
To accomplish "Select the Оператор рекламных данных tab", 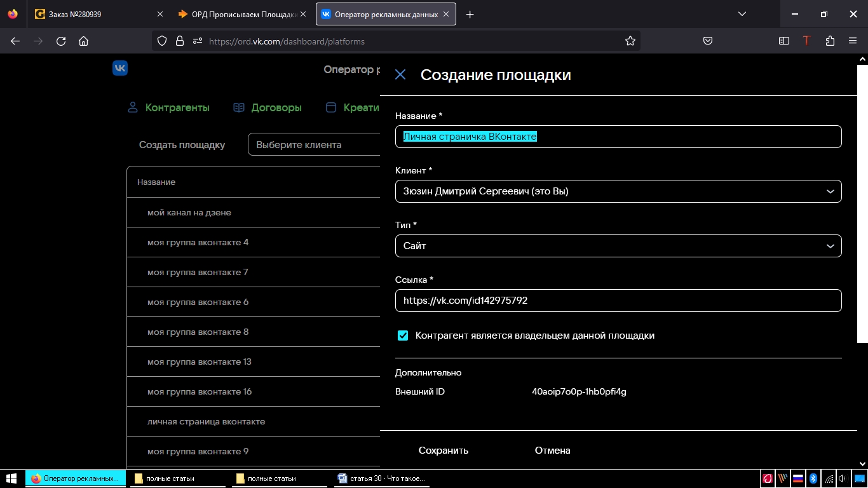I will (x=386, y=14).
